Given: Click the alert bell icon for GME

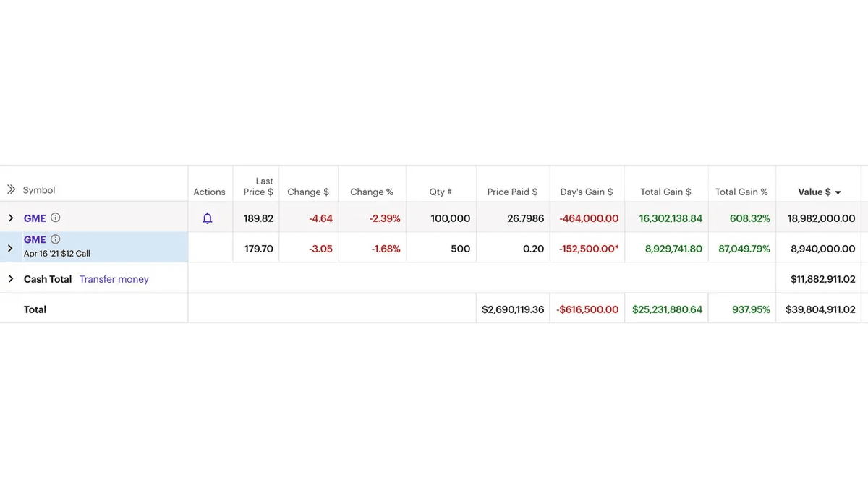Looking at the screenshot, I should pos(208,218).
